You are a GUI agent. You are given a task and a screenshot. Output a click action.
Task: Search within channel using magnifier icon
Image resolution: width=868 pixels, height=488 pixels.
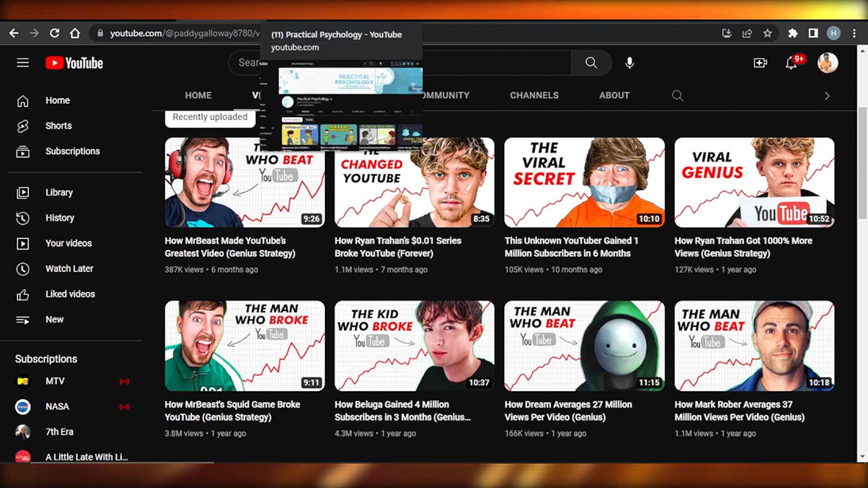point(677,95)
